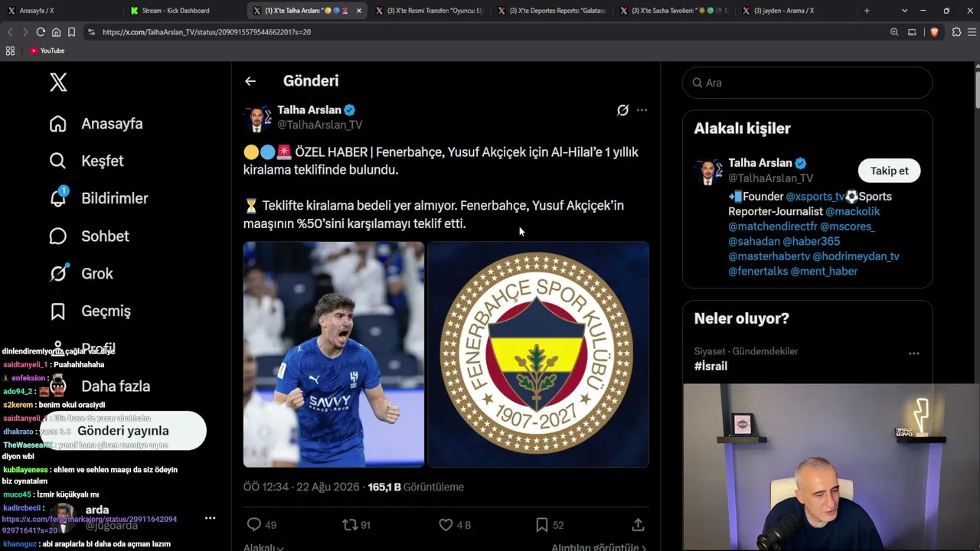Open the @xsports_tv profile link
980x551 pixels.
815,197
